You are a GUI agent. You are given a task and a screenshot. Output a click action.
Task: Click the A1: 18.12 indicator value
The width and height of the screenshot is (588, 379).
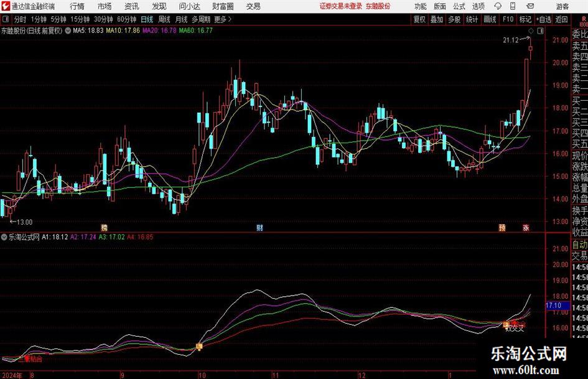pos(55,237)
